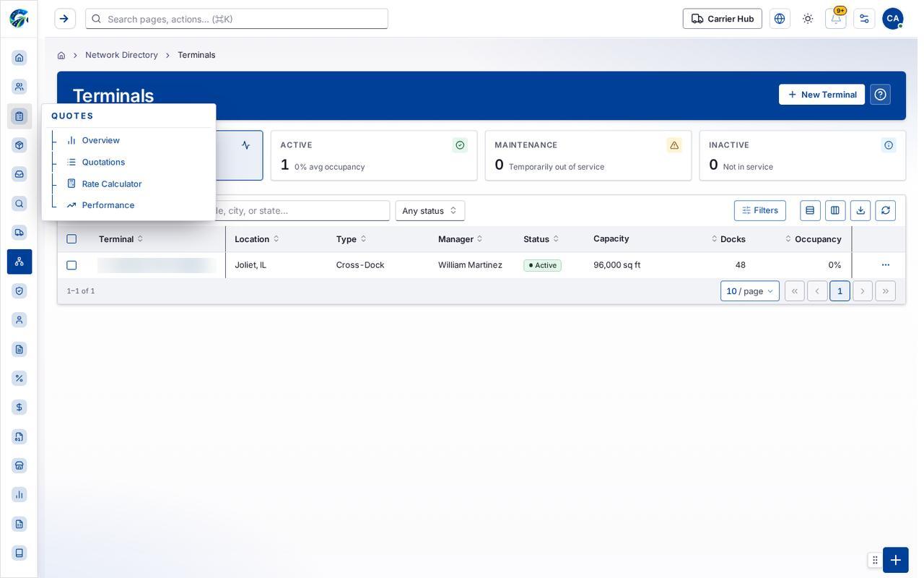Open the storefront sidebar icon
Viewport: 924px width, 578px height.
point(19,465)
